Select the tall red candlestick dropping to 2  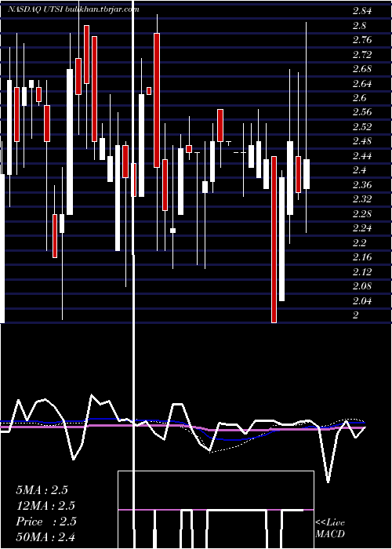point(274,239)
